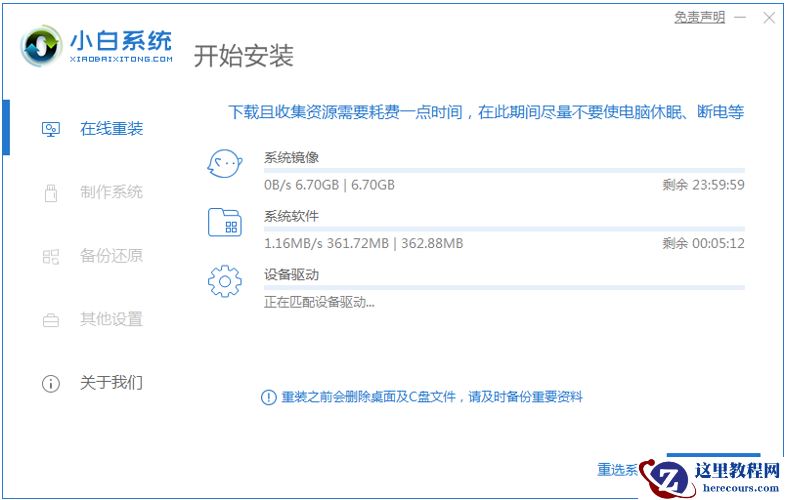Image resolution: width=785 pixels, height=500 pixels.
Task: Click the 设备驱动 progress bar
Action: pyautogui.click(x=504, y=288)
